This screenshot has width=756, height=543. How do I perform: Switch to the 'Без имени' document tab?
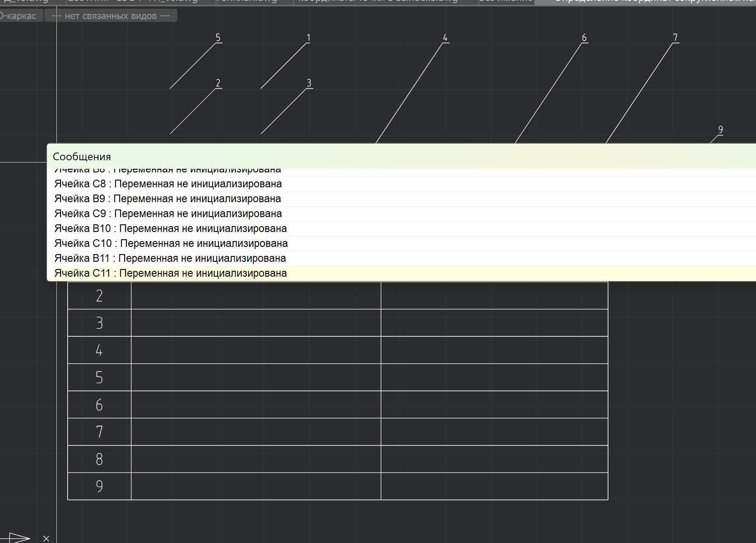click(x=506, y=1)
